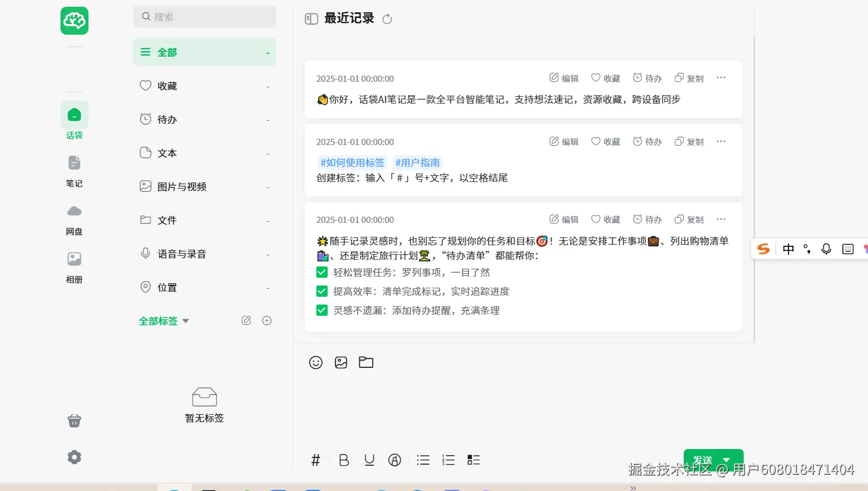Image resolution: width=868 pixels, height=491 pixels.
Task: Click the green brain app logo
Action: pos(74,21)
